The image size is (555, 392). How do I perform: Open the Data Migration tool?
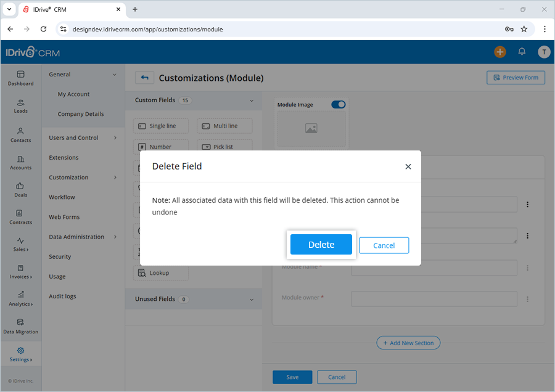20,325
